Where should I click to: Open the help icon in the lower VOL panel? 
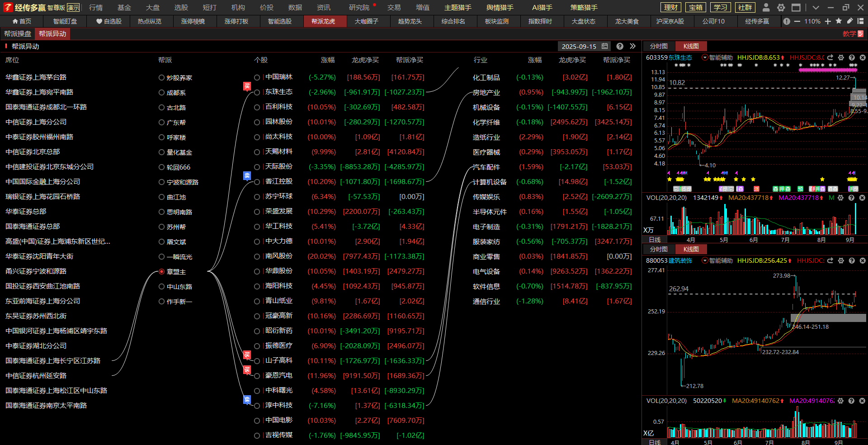[x=851, y=401]
